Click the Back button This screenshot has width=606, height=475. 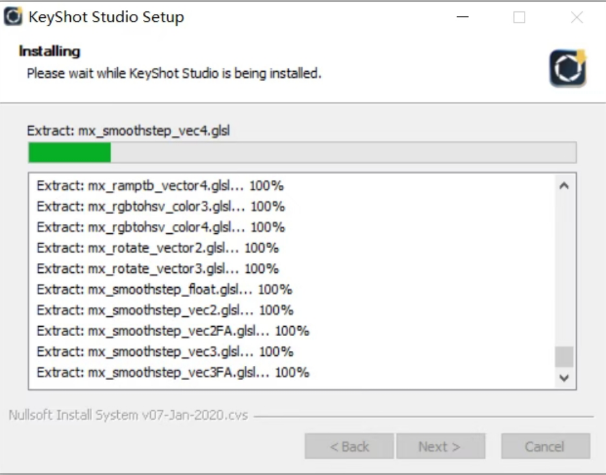click(349, 446)
